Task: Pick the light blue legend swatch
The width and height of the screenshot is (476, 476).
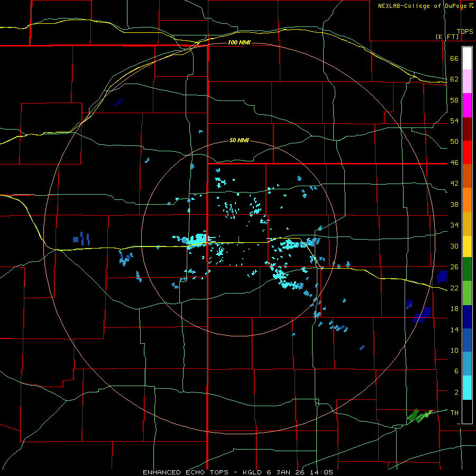Action: pos(467,364)
